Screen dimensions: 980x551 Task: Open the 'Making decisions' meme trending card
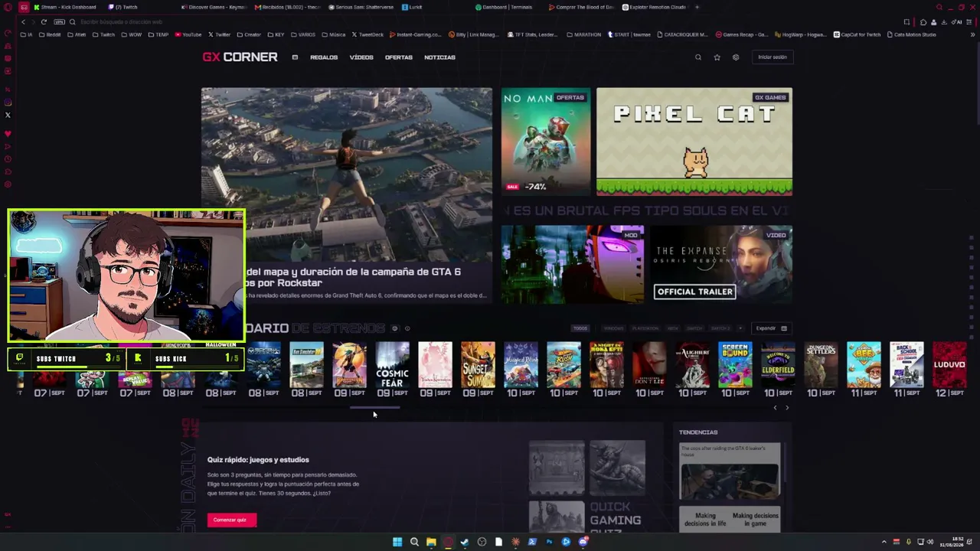(730, 519)
